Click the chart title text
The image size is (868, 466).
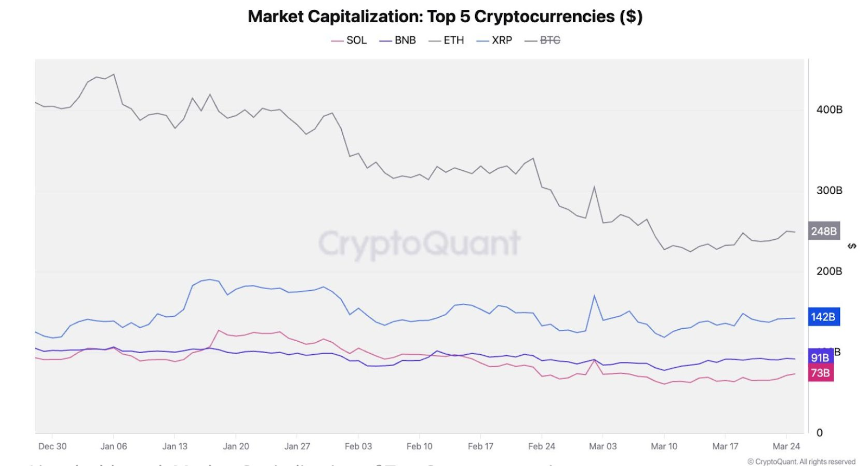coord(445,16)
